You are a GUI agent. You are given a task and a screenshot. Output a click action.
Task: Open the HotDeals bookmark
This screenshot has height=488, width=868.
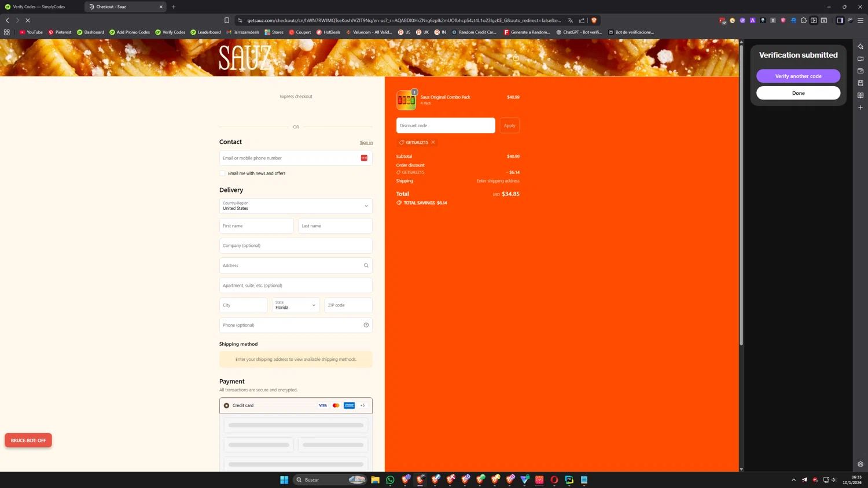point(328,32)
